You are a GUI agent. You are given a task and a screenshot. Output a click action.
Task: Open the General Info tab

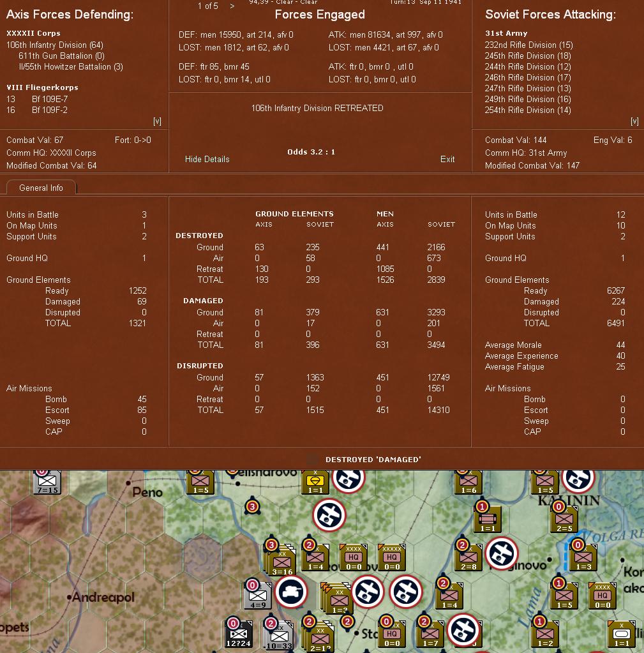tap(41, 188)
